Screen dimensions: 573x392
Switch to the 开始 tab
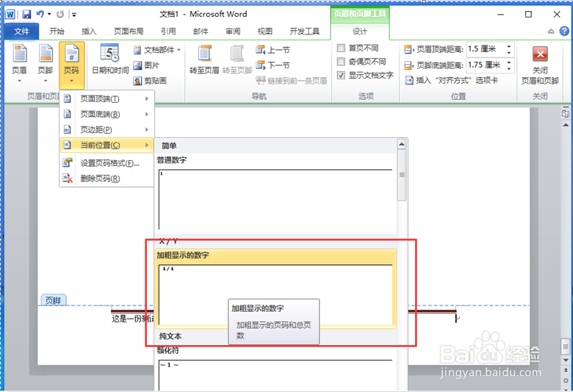pos(57,32)
